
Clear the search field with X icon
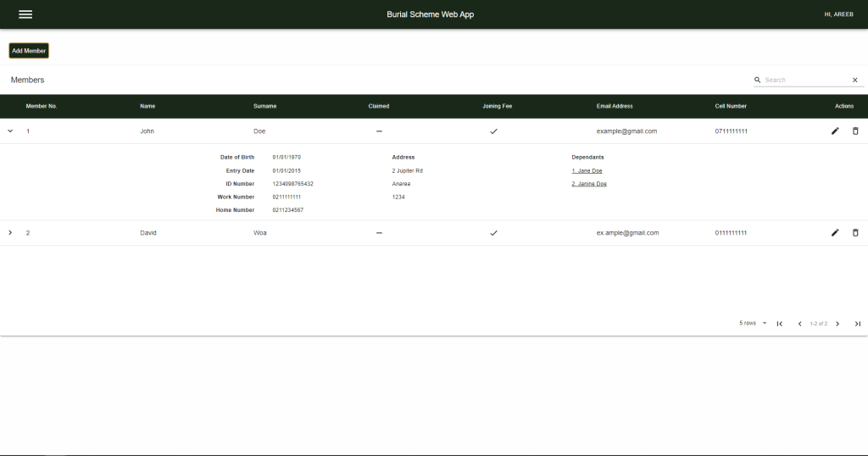tap(854, 81)
